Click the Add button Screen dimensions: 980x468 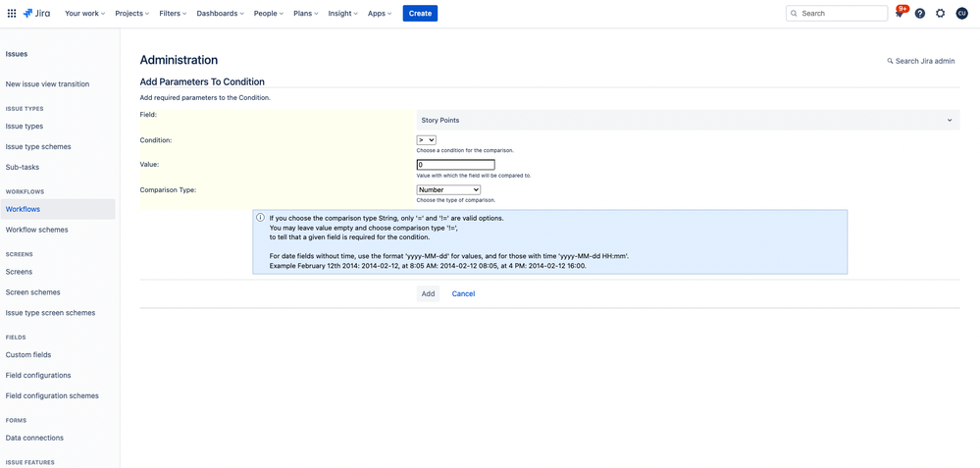428,293
